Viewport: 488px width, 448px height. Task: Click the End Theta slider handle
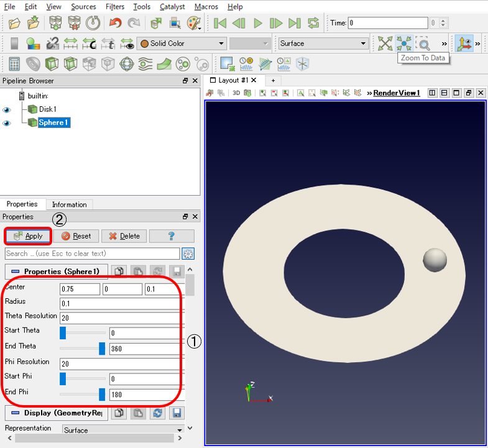[102, 349]
